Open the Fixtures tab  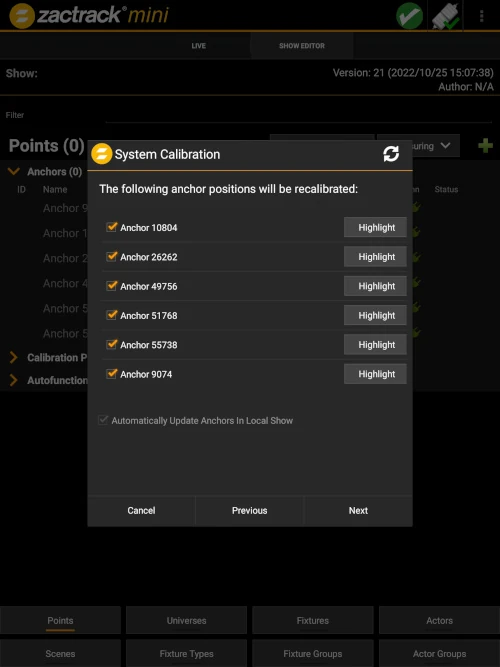click(x=313, y=621)
